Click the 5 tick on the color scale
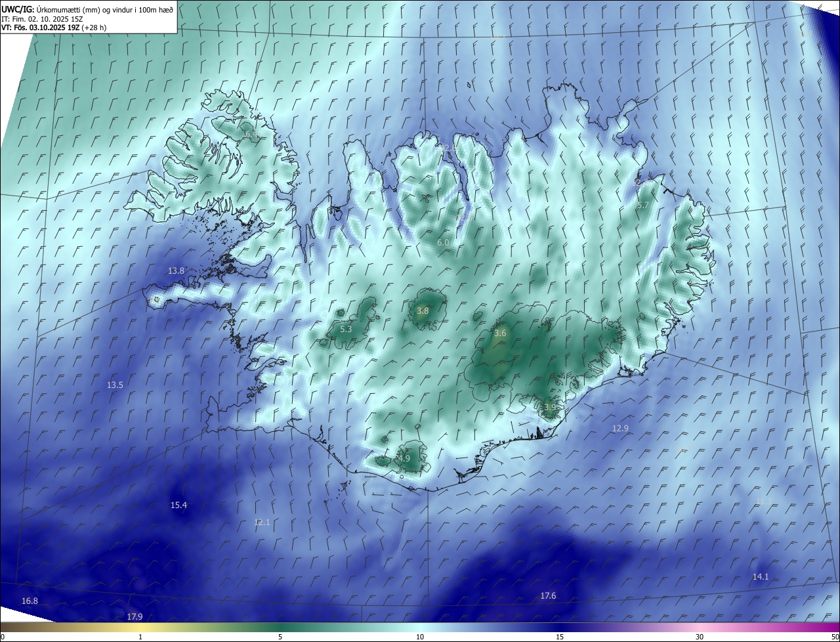The width and height of the screenshot is (840, 642). (280, 637)
